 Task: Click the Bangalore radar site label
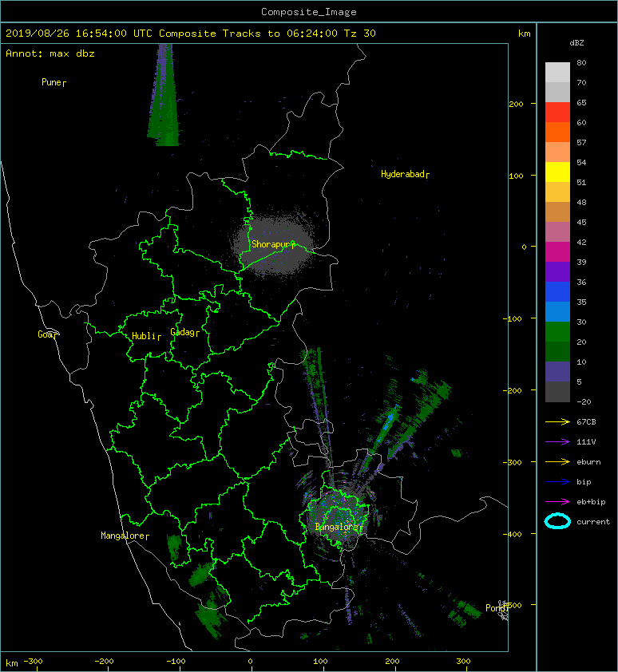tap(337, 527)
